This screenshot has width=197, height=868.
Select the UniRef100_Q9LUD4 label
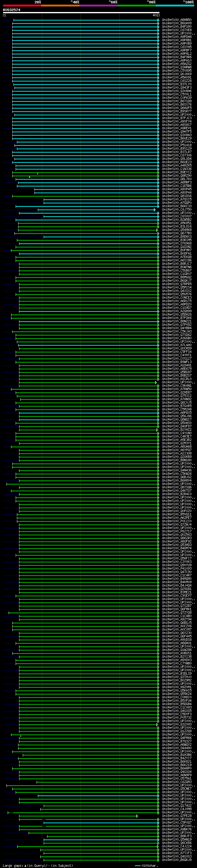pyautogui.click(x=177, y=159)
